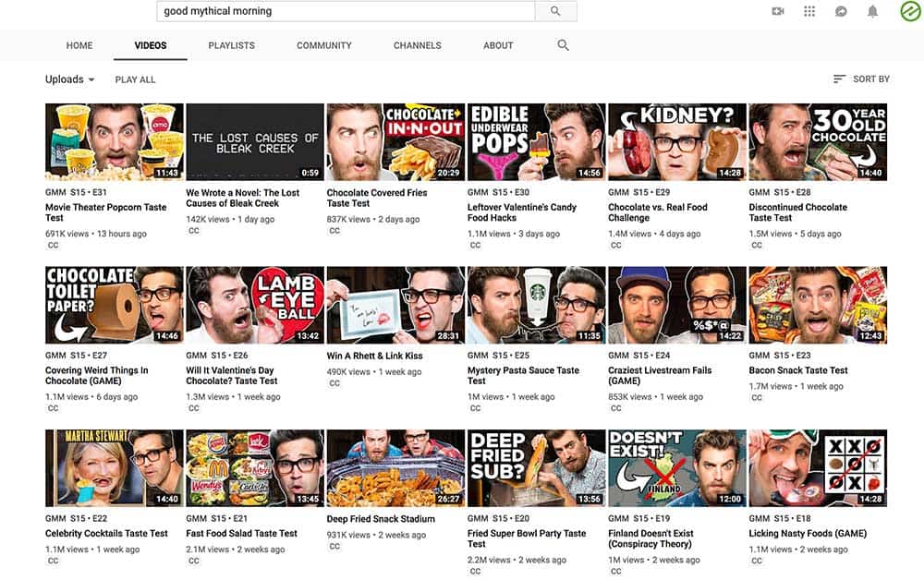Open Movie Theater Popcorn Taste Test title
Screen dimensions: 924x580
tap(106, 212)
